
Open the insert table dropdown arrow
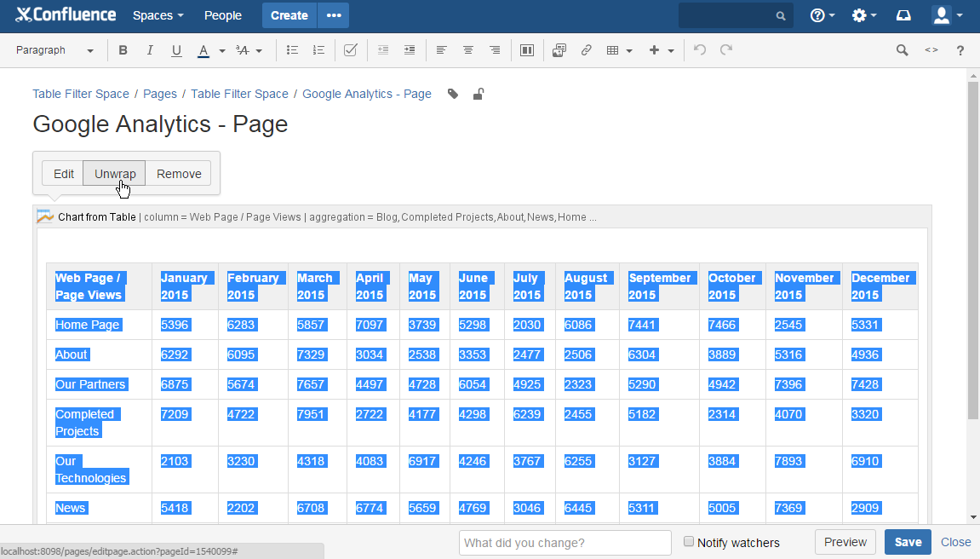[x=631, y=50]
